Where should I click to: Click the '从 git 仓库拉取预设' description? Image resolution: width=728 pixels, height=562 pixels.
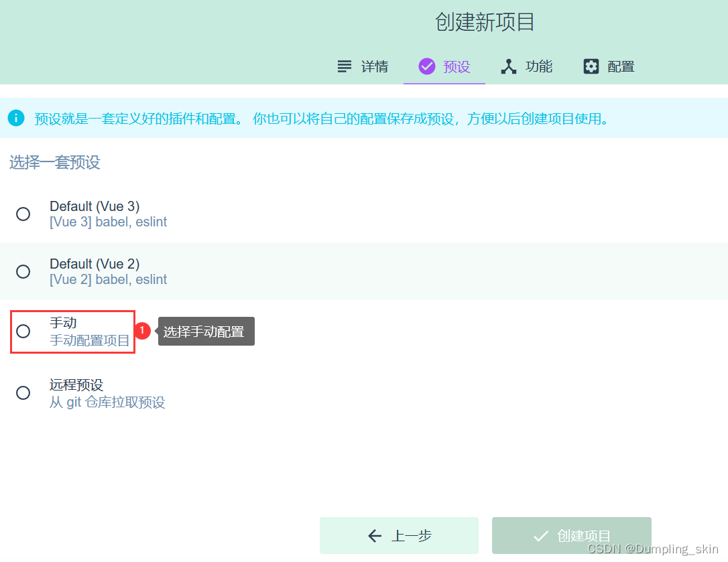pos(107,403)
